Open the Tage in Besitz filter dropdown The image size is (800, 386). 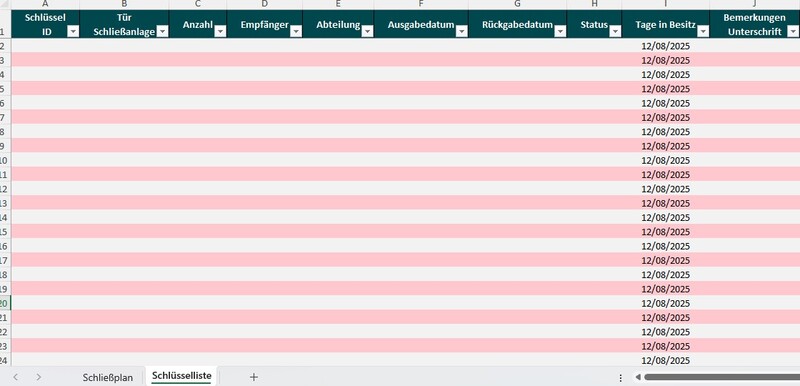pos(703,32)
